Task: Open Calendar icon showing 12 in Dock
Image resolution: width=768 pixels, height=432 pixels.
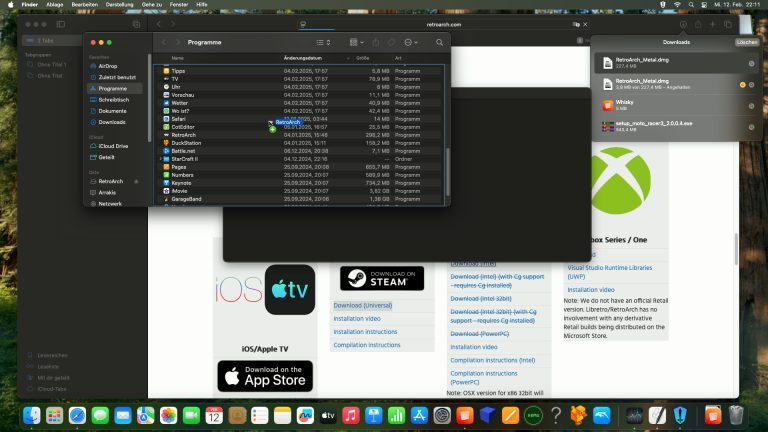Action: tap(214, 415)
